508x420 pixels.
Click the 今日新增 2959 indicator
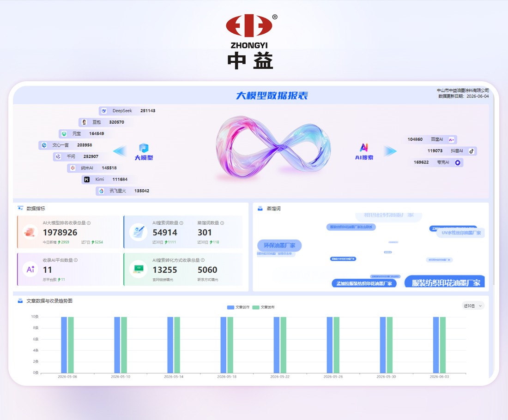pos(56,242)
